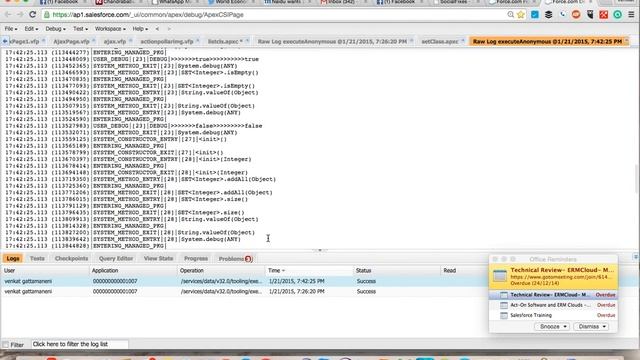Sort logs by the User column header
The image size is (640, 360).
pos(45,271)
